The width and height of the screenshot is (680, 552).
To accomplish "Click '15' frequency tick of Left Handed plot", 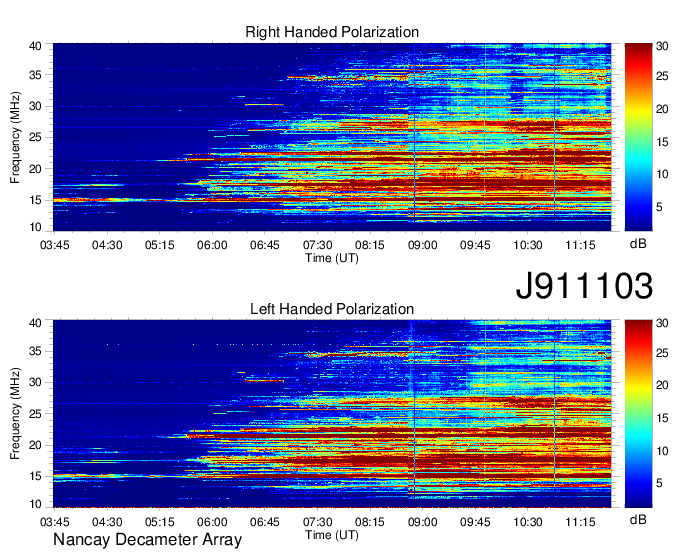I will click(36, 477).
